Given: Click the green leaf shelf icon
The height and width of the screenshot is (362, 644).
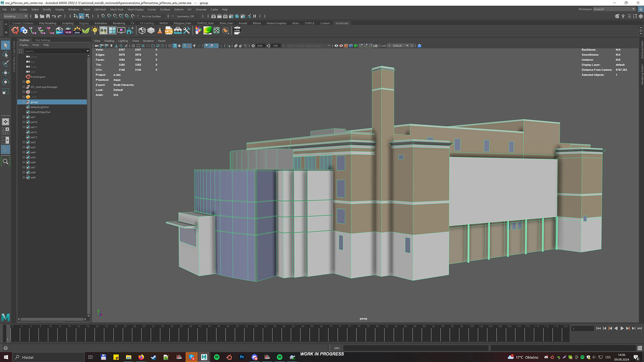Looking at the screenshot, I should [86, 31].
